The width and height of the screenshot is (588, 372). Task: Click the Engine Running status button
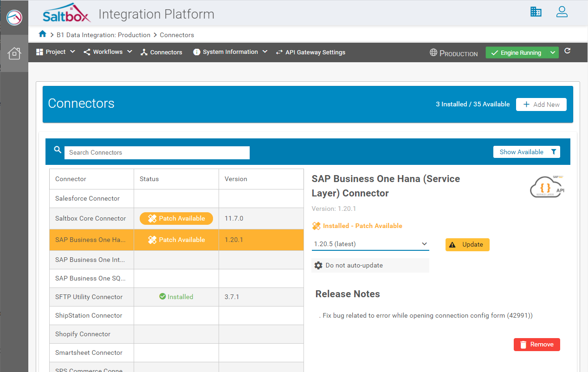click(516, 53)
